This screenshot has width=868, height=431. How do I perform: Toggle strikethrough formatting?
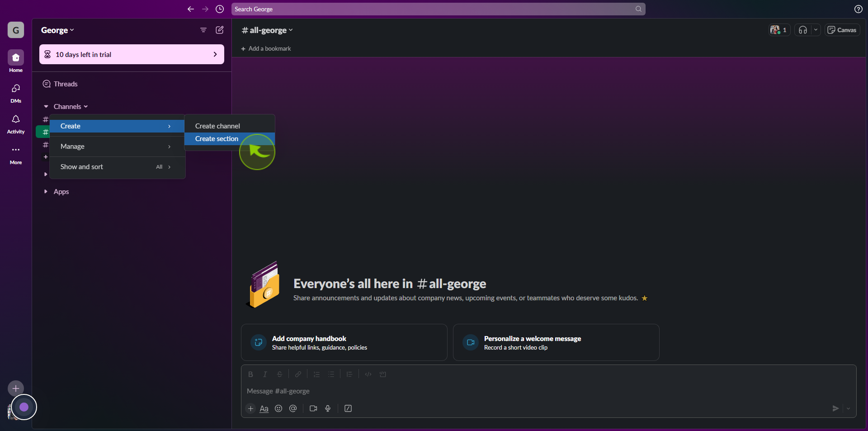click(x=279, y=374)
